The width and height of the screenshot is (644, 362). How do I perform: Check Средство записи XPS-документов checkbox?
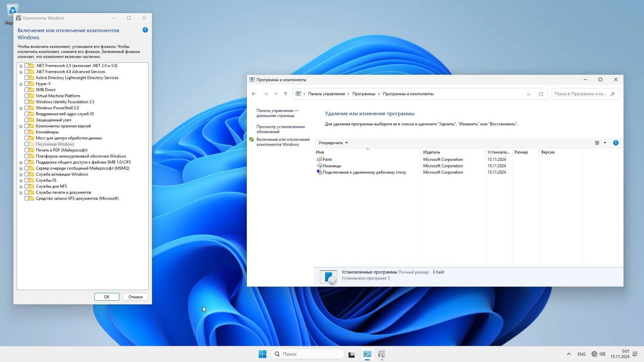click(26, 198)
